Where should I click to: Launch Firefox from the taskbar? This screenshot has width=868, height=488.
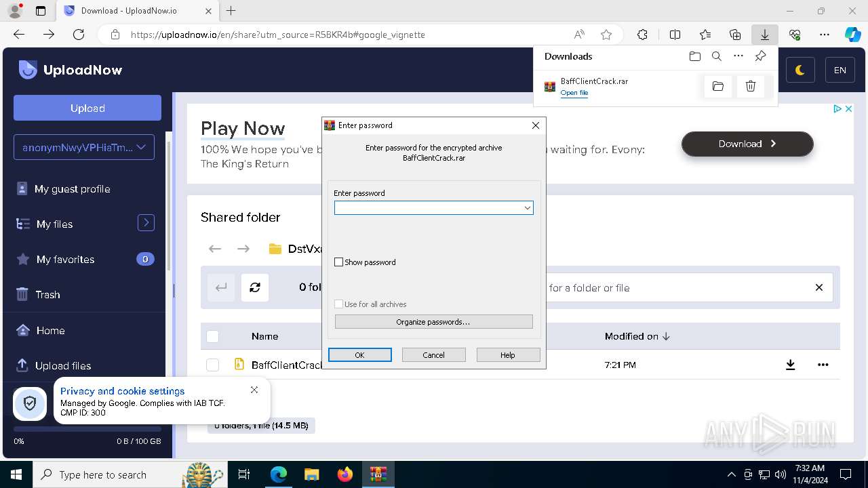[x=344, y=474]
